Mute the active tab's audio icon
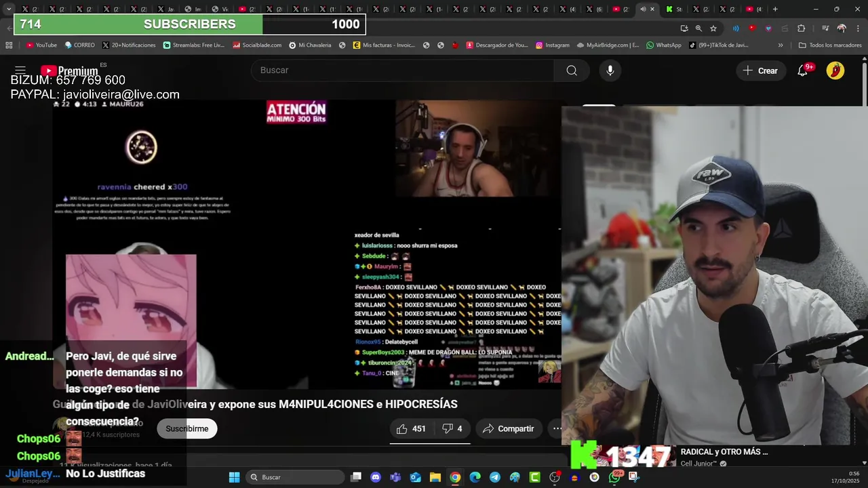 tap(643, 9)
